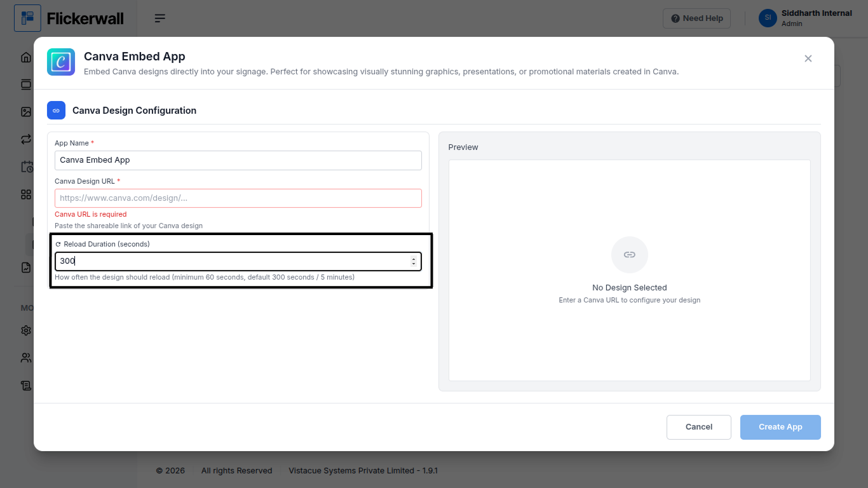This screenshot has width=868, height=488.
Task: Open the Users icon in the sidebar
Action: pyautogui.click(x=26, y=358)
